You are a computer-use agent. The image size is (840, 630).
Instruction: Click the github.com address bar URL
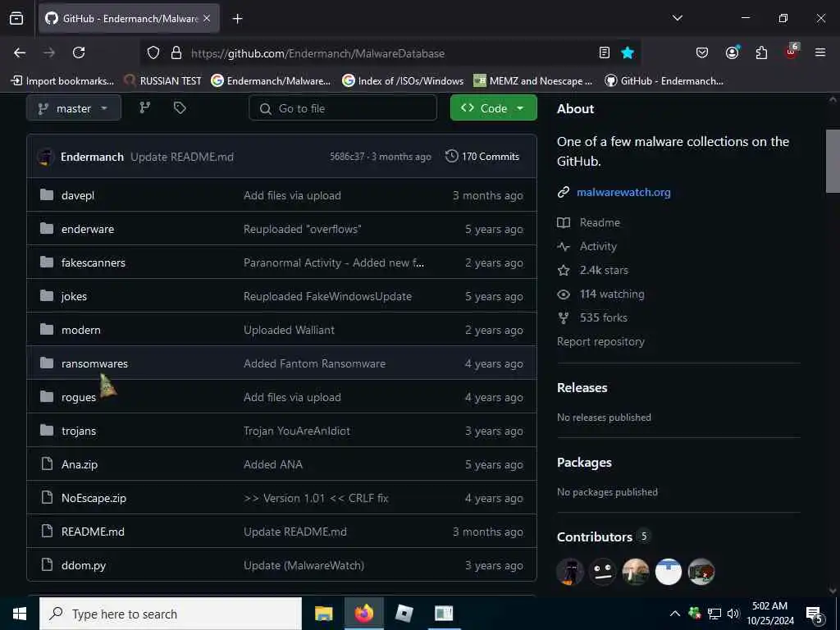(x=317, y=53)
